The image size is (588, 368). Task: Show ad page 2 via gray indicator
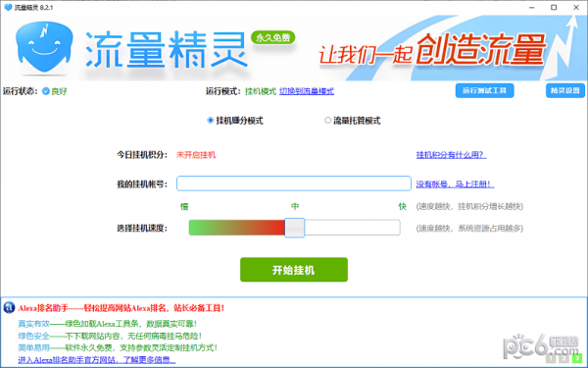[x=563, y=358]
